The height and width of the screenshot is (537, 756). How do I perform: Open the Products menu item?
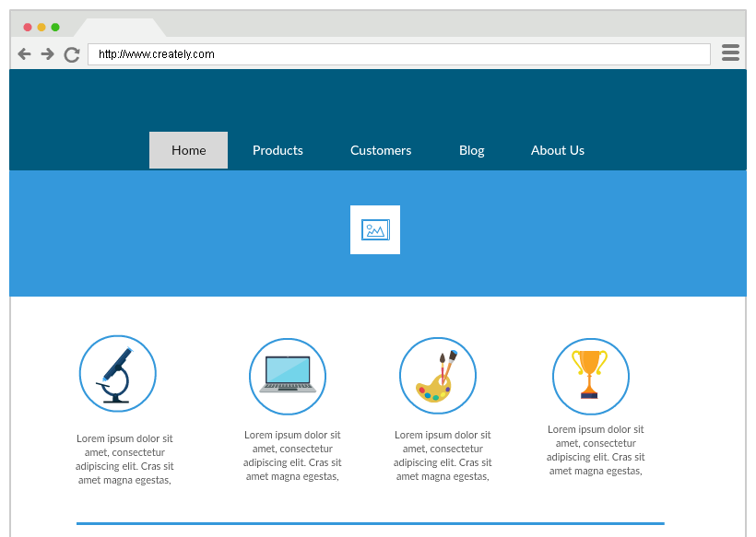(x=278, y=150)
